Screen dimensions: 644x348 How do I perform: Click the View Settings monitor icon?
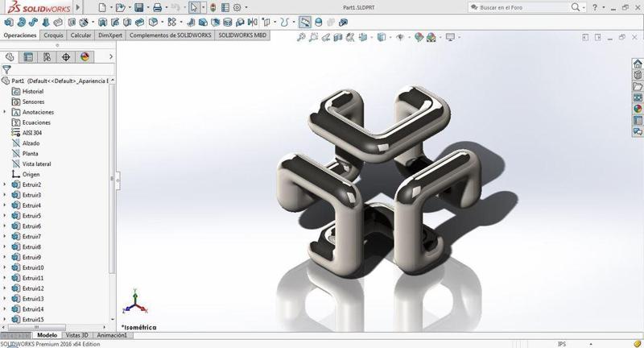[x=451, y=37]
